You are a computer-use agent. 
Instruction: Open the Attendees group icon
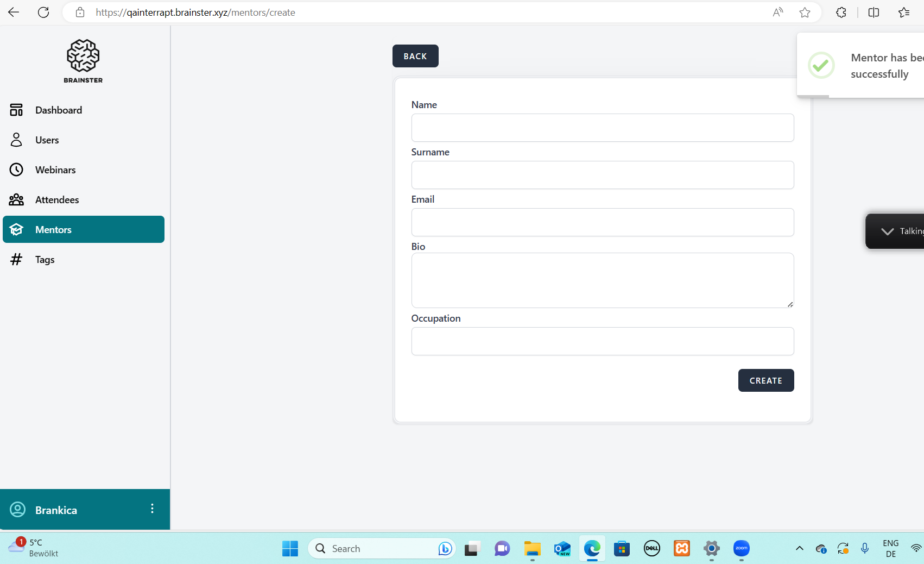(x=16, y=200)
